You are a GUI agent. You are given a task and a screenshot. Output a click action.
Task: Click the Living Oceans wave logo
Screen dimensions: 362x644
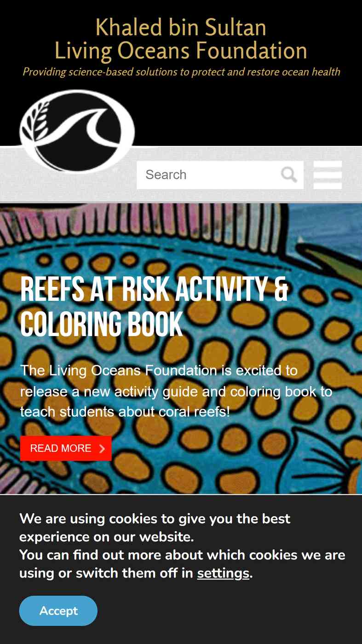tap(77, 131)
